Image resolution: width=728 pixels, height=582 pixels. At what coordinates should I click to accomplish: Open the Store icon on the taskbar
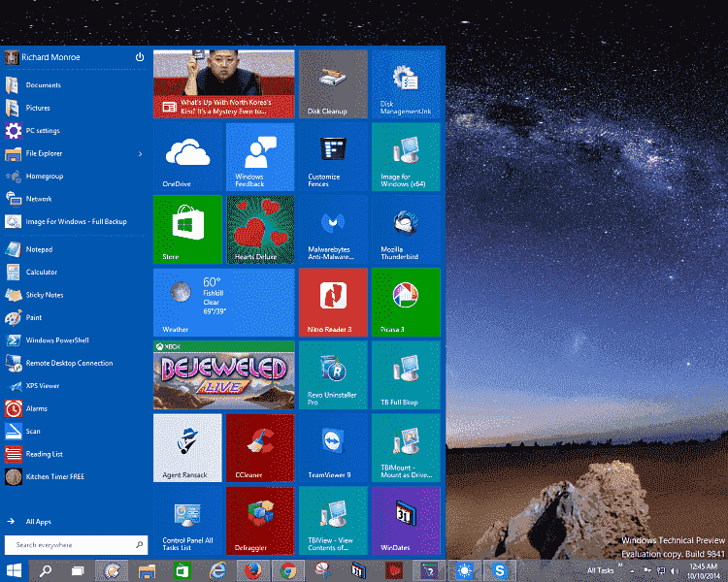tap(182, 571)
